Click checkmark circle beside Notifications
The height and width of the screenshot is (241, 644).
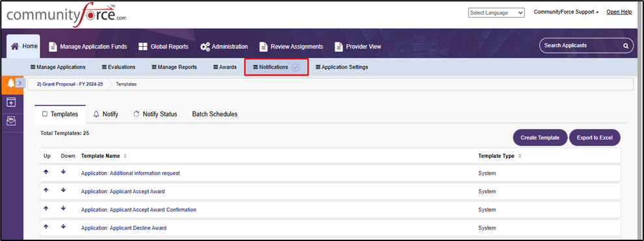click(295, 68)
